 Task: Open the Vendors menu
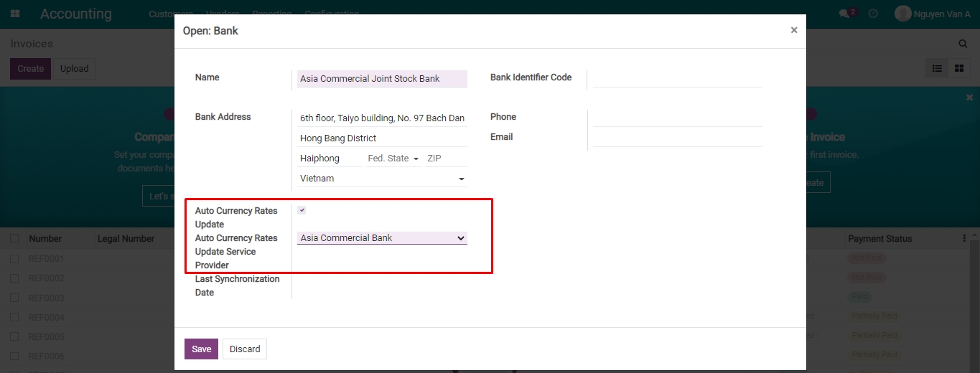pyautogui.click(x=223, y=14)
